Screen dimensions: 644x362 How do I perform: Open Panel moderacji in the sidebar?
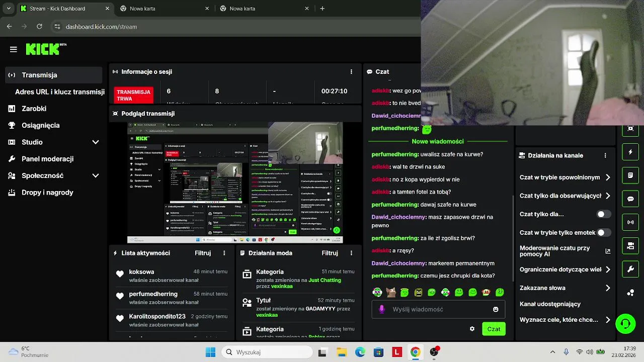pyautogui.click(x=47, y=159)
